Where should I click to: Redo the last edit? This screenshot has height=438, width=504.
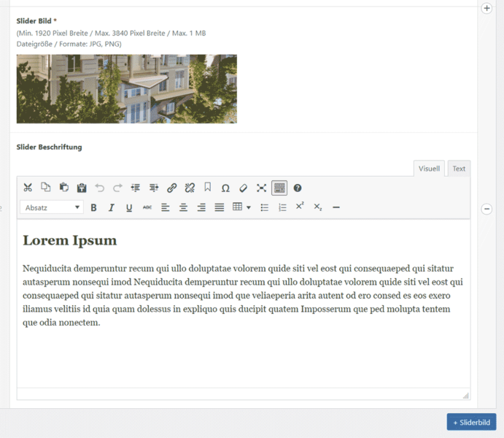click(x=117, y=188)
